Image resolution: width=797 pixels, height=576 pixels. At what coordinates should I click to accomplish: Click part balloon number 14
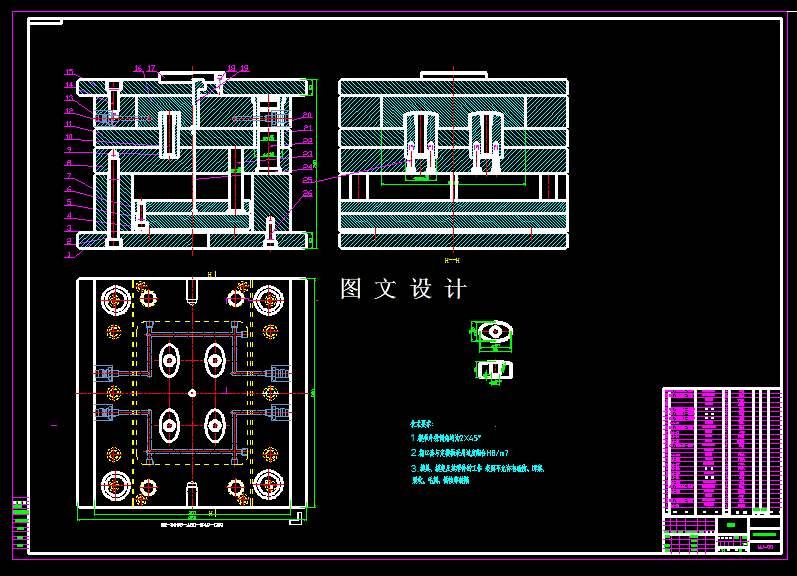[70, 85]
